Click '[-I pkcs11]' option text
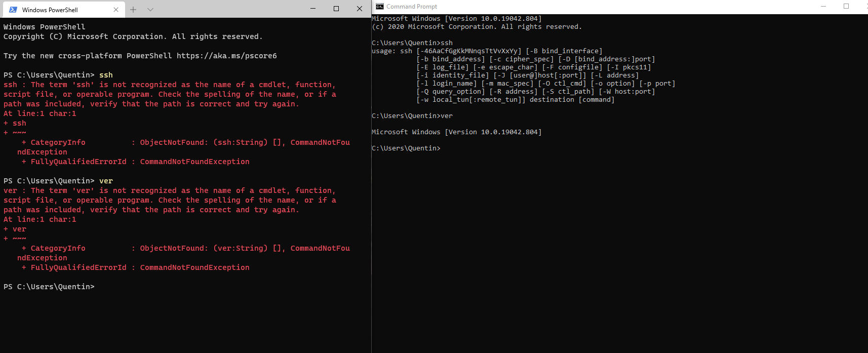 click(629, 67)
